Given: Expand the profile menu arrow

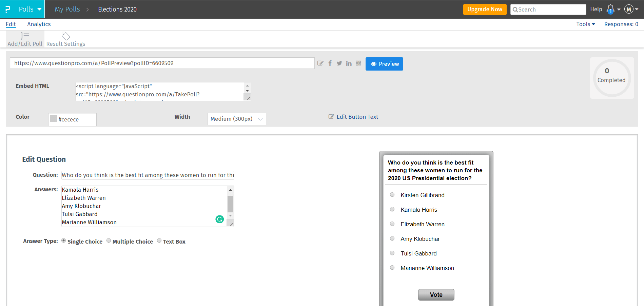Looking at the screenshot, I should pyautogui.click(x=637, y=9).
